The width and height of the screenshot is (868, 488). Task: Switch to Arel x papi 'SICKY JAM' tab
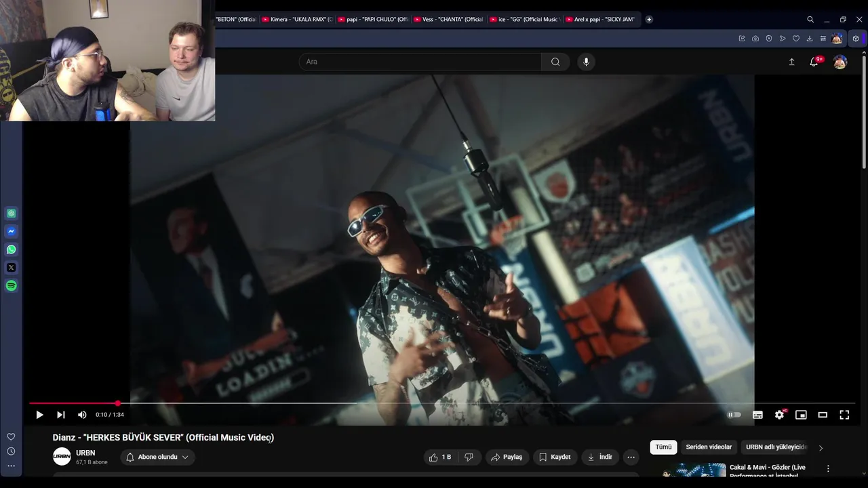pyautogui.click(x=601, y=20)
